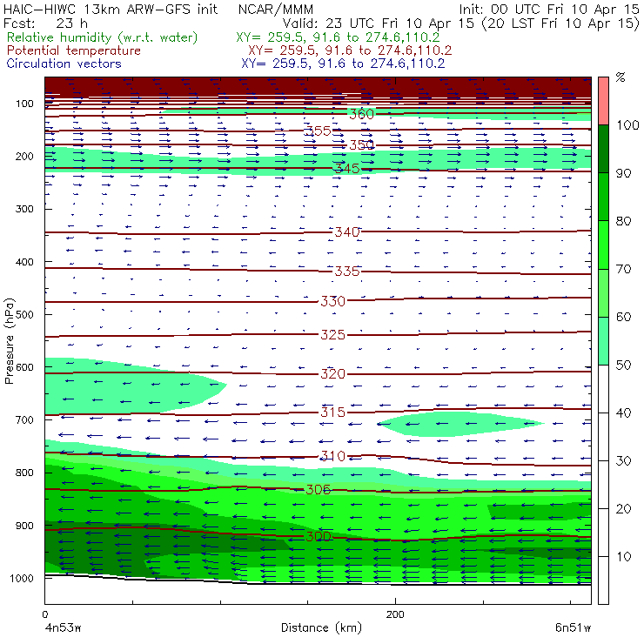Click the 325 contour label
The image size is (644, 644).
click(x=332, y=335)
